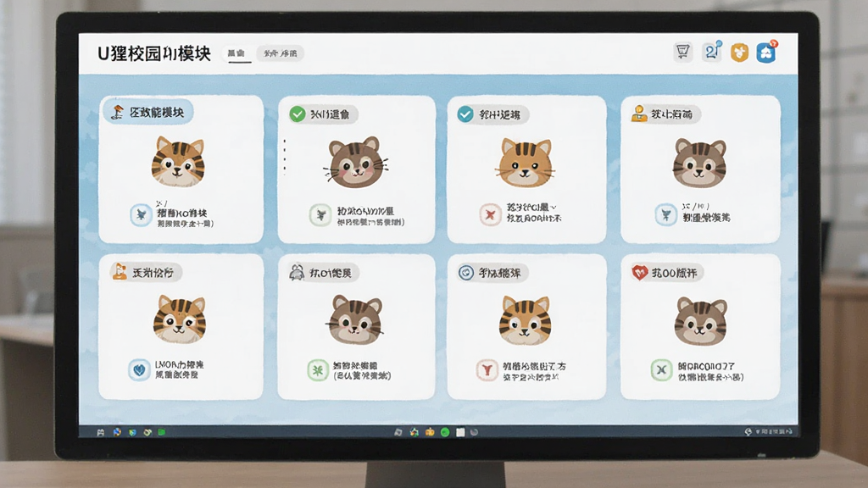Open the white square icon in taskbar center
Screen dimensions: 868x488
pyautogui.click(x=460, y=432)
